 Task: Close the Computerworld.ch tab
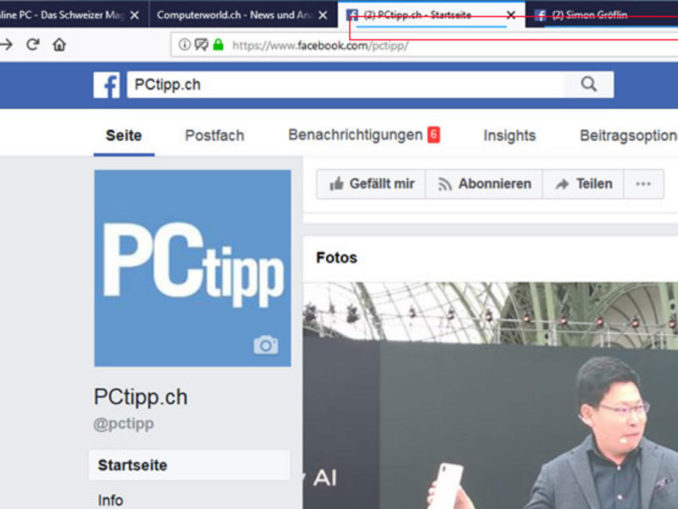(x=323, y=15)
